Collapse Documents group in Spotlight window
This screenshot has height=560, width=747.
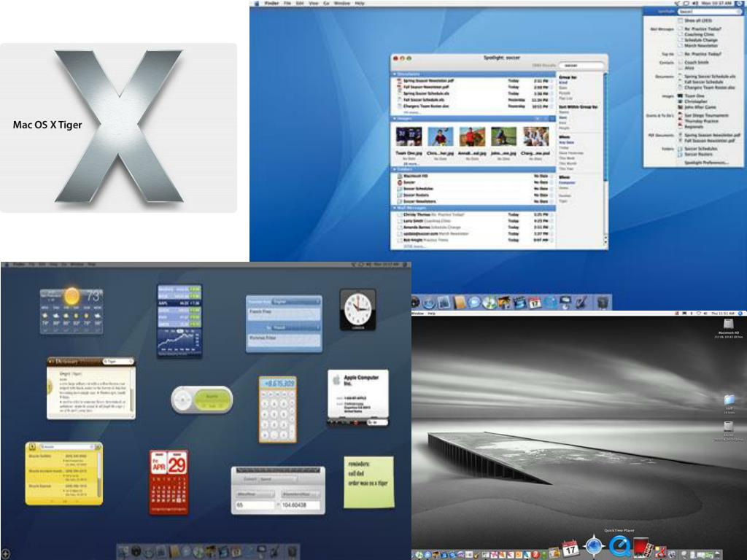[x=395, y=74]
